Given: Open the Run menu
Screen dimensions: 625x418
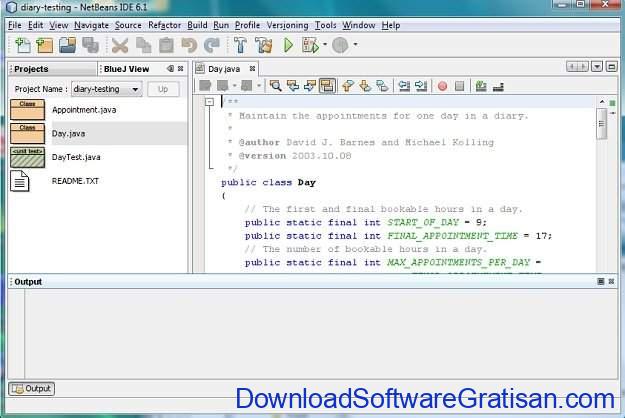Looking at the screenshot, I should point(221,25).
